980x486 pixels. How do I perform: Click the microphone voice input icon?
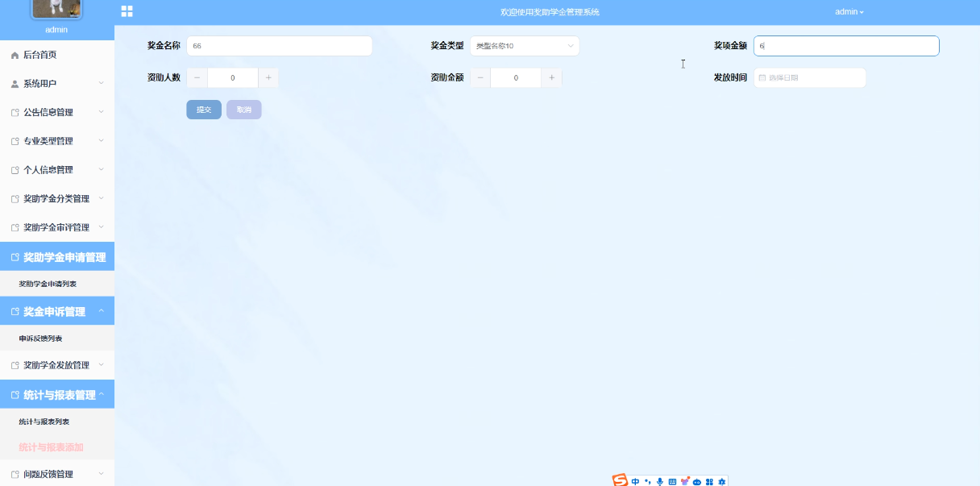660,482
